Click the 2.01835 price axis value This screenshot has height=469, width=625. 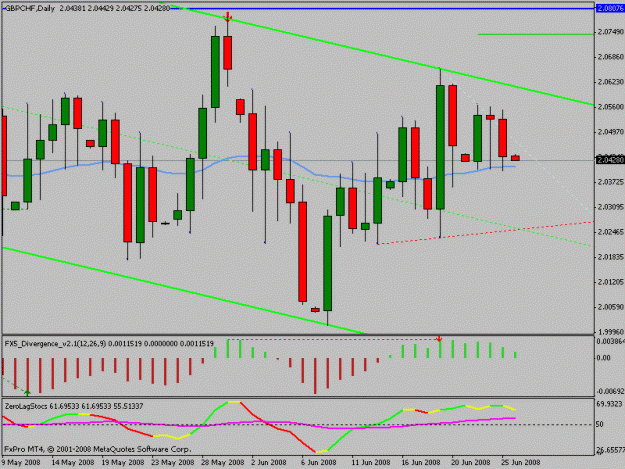pos(611,257)
